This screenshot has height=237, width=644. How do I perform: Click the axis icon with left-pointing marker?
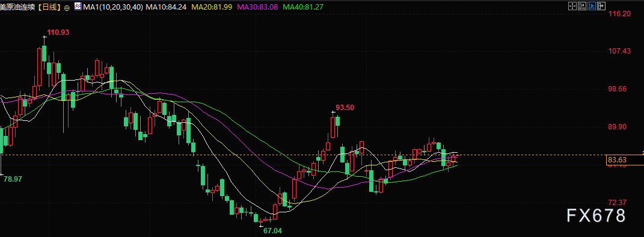click(x=581, y=6)
